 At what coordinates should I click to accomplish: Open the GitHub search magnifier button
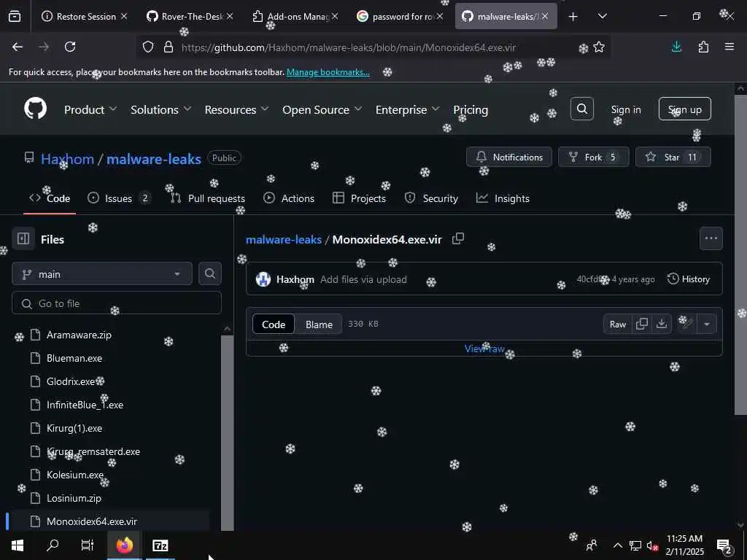[x=581, y=109]
